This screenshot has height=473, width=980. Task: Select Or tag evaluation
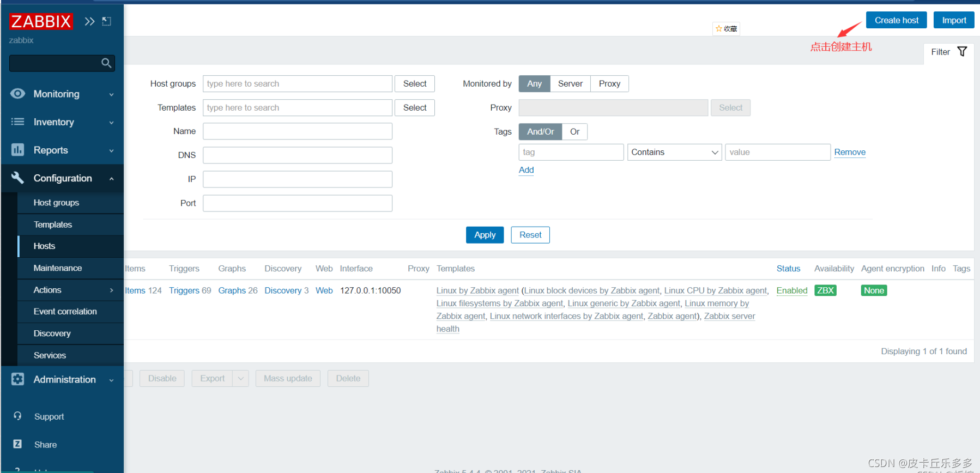pyautogui.click(x=574, y=131)
